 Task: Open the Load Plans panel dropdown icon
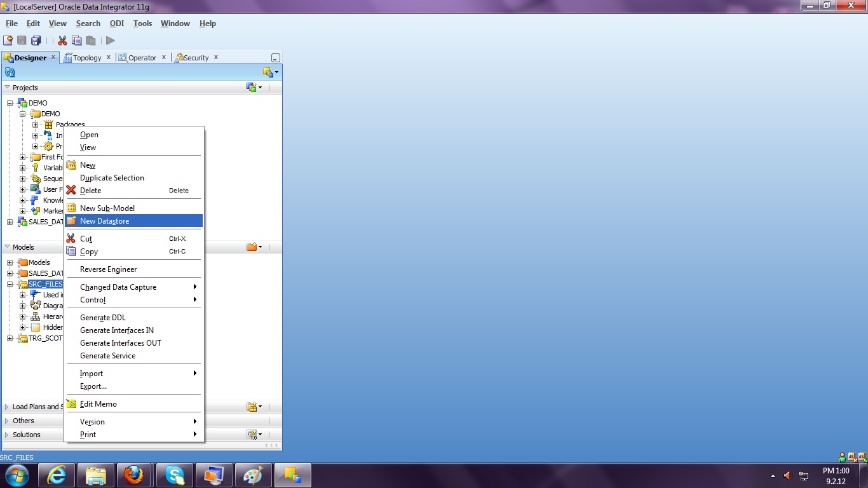(254, 407)
